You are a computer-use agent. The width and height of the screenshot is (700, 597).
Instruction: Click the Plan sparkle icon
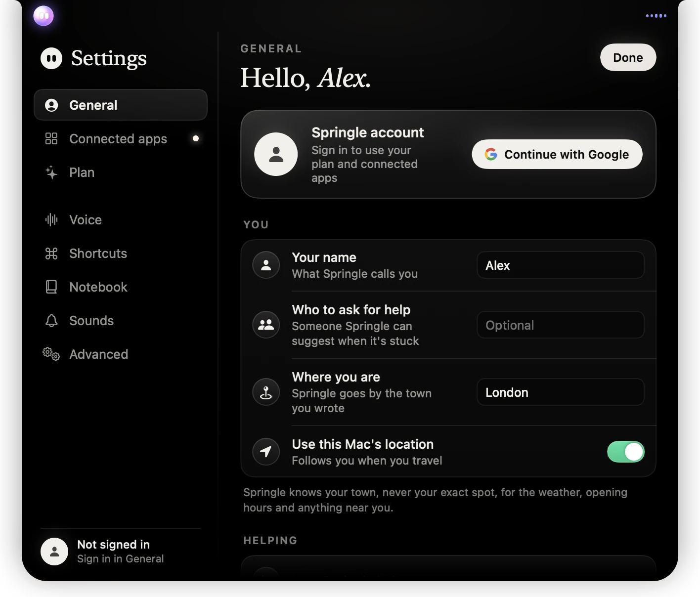tap(51, 172)
